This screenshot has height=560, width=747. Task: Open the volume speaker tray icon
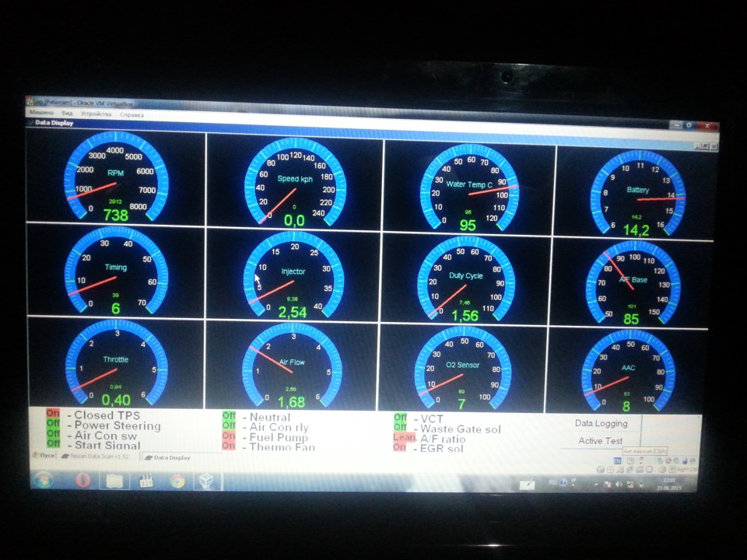[x=619, y=485]
